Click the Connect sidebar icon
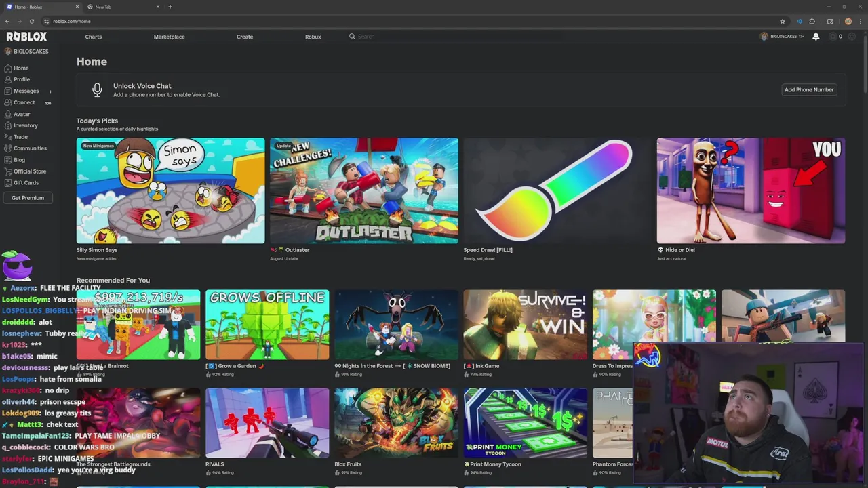This screenshot has height=488, width=868. (x=7, y=102)
